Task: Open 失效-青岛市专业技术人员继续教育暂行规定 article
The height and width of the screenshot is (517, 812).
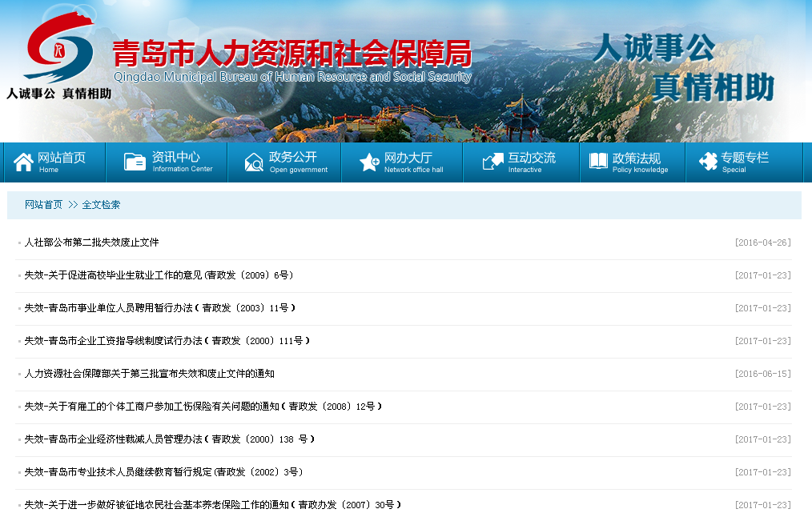Action: (163, 472)
